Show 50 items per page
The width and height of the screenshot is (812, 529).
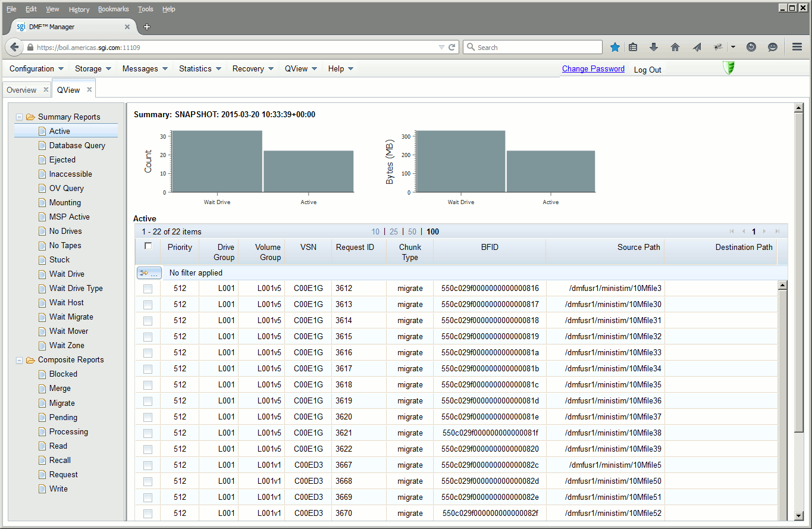click(412, 231)
